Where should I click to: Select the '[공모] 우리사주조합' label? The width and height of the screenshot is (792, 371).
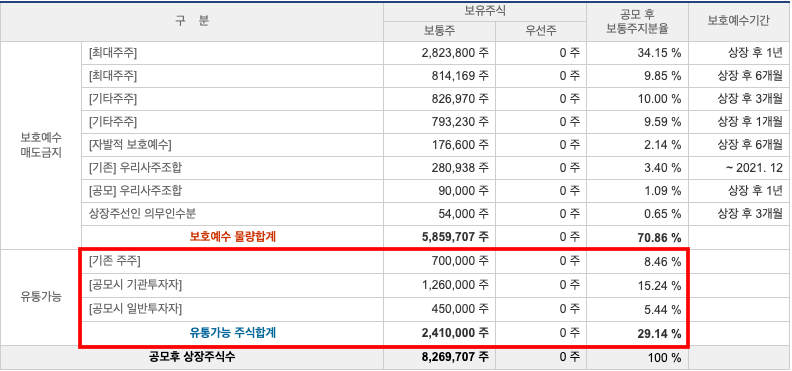(135, 191)
